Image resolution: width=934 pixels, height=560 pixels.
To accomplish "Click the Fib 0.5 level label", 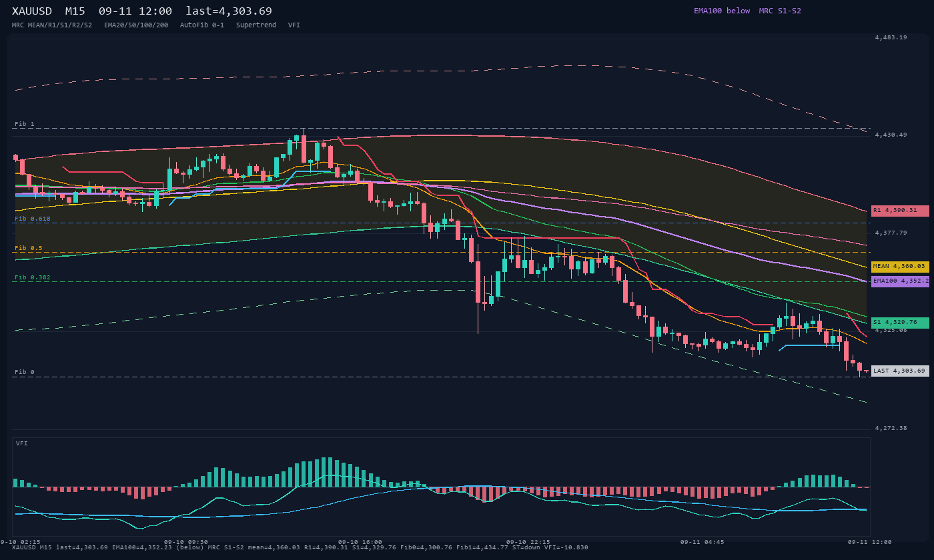I will (x=29, y=248).
